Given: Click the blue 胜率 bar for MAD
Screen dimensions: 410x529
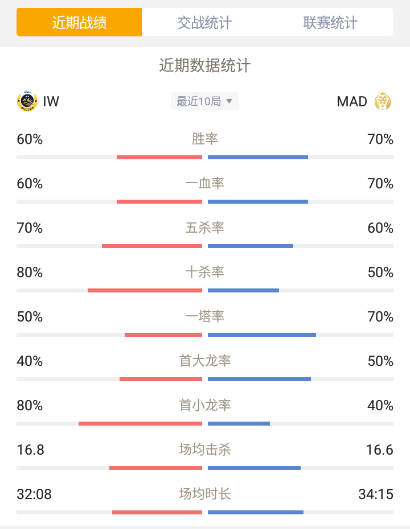Looking at the screenshot, I should tap(258, 157).
